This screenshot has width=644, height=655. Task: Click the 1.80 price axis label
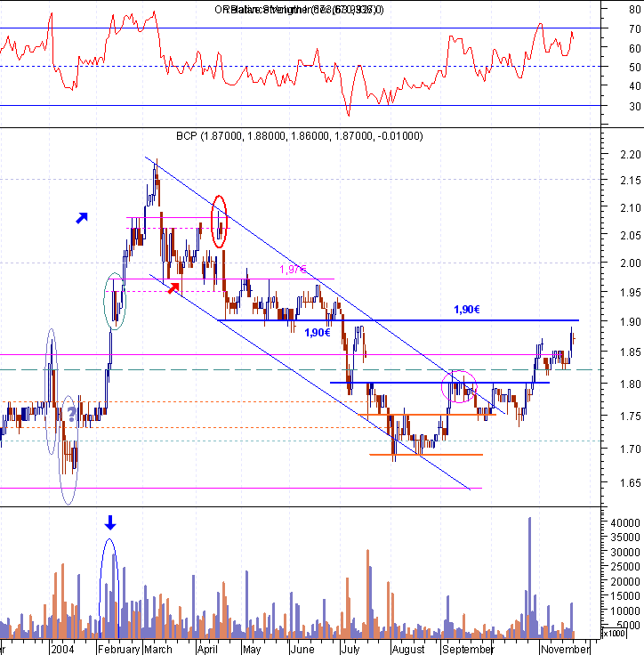point(631,384)
